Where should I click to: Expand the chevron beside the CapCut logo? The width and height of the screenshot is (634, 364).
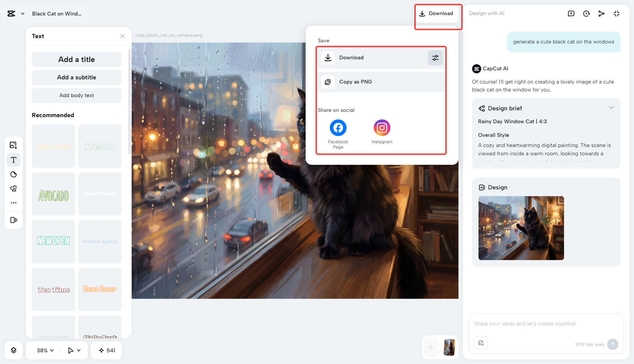coord(23,14)
